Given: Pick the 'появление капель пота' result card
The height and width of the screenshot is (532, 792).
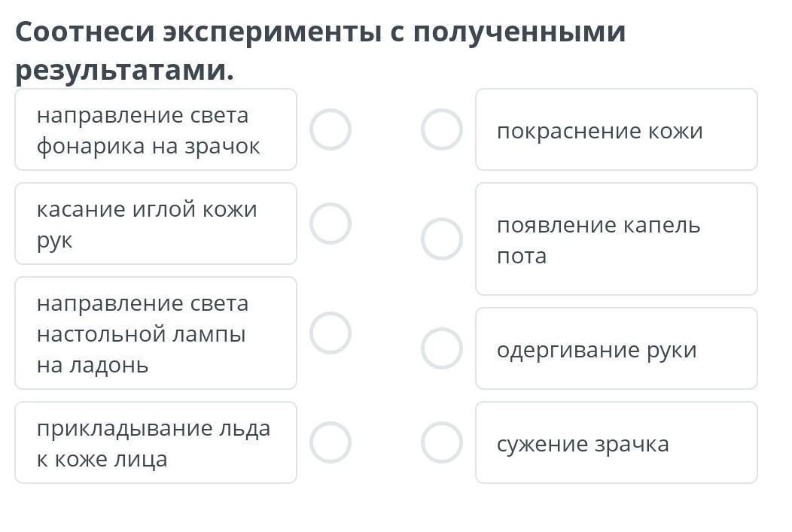Looking at the screenshot, I should (616, 239).
